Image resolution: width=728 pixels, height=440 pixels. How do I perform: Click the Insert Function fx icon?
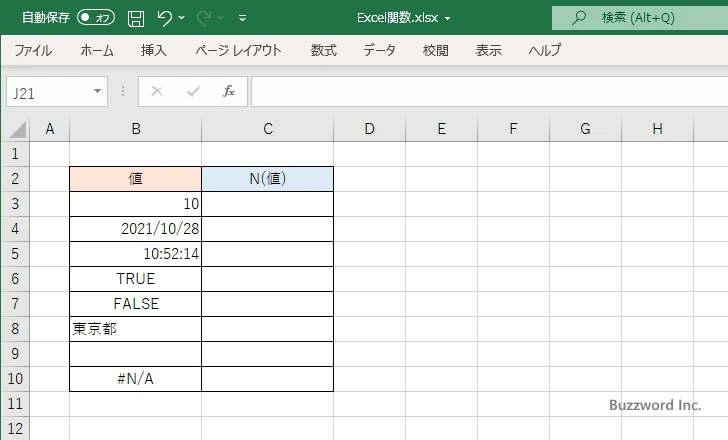tap(228, 91)
